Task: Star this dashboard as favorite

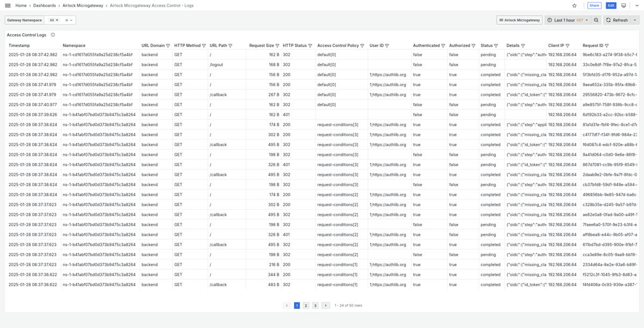Action: pyautogui.click(x=574, y=5)
